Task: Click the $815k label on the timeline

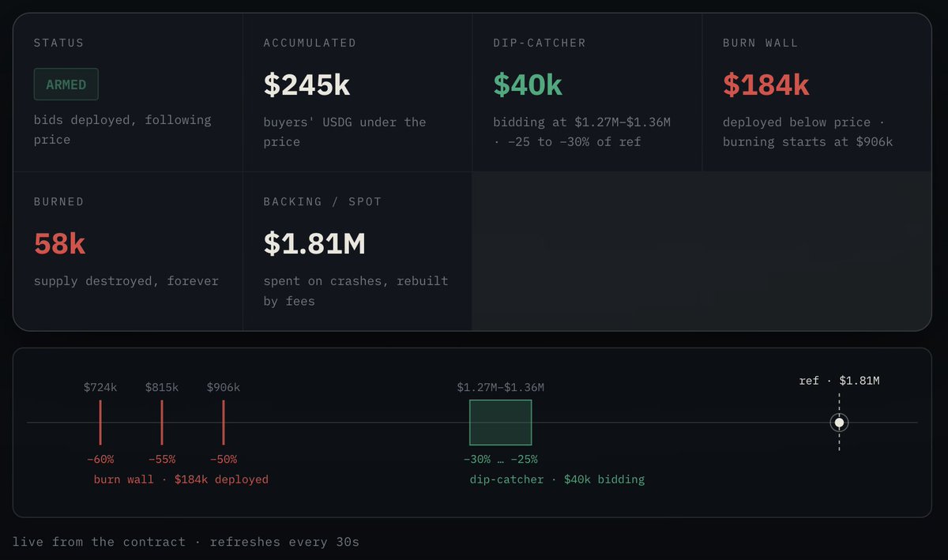Action: [x=162, y=387]
